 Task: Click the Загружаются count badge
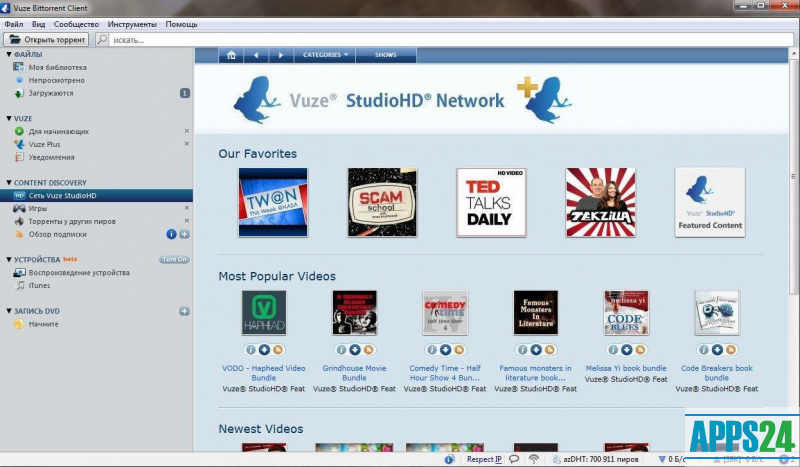click(x=185, y=93)
